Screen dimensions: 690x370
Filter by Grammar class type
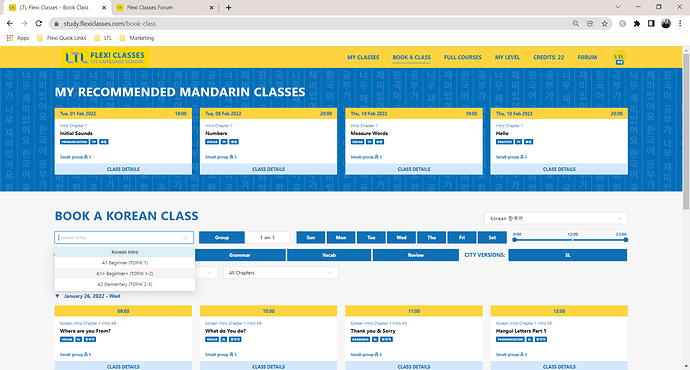click(x=240, y=255)
